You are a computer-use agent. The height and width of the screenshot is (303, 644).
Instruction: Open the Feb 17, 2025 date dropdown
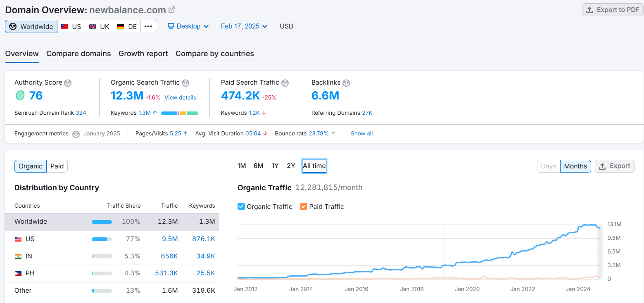click(244, 26)
